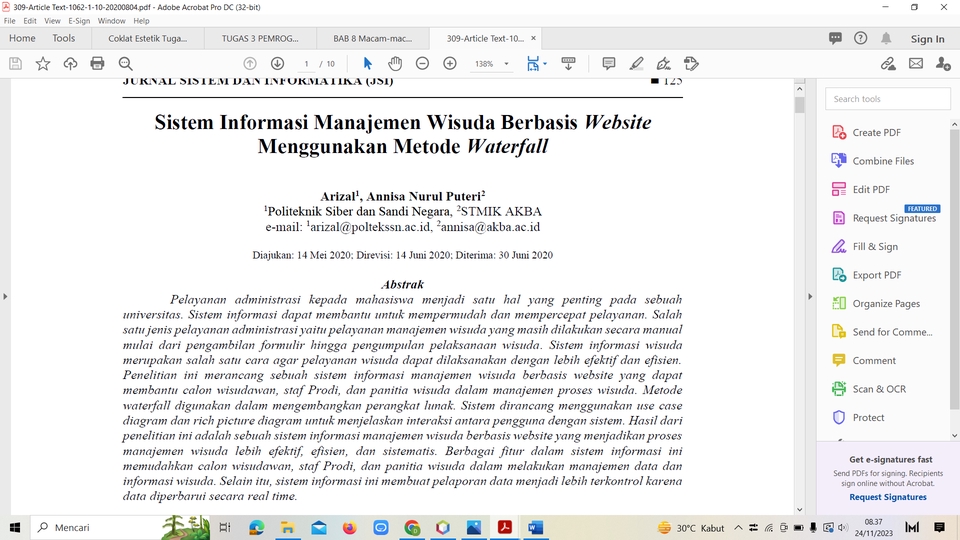Open the Comment tool

[x=863, y=361]
